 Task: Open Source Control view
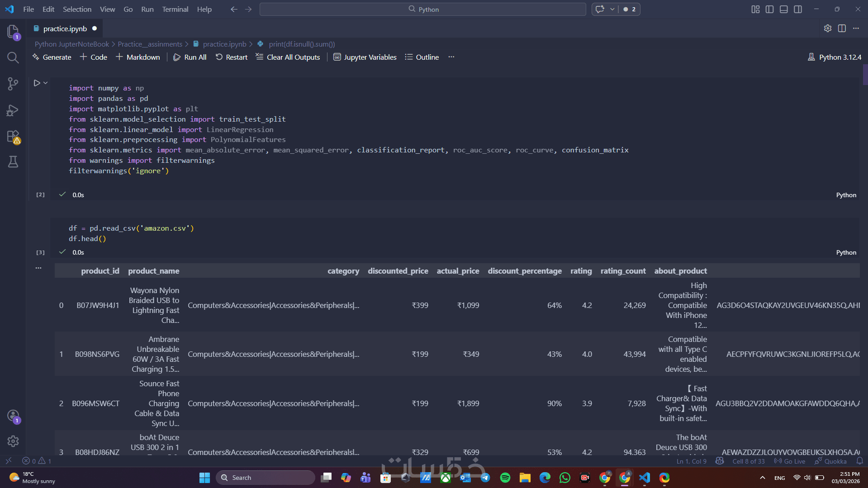[13, 84]
